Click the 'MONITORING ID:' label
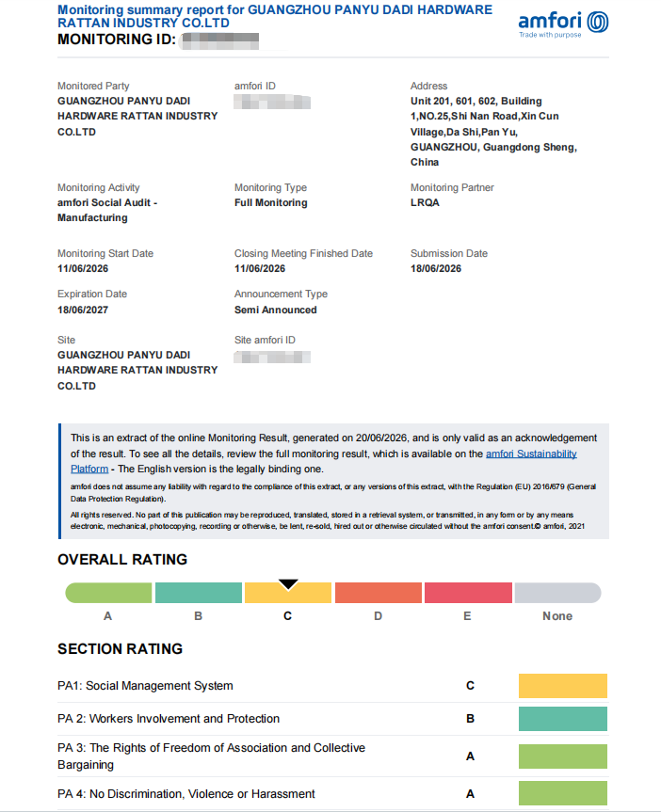Image resolution: width=661 pixels, height=812 pixels. pyautogui.click(x=117, y=40)
